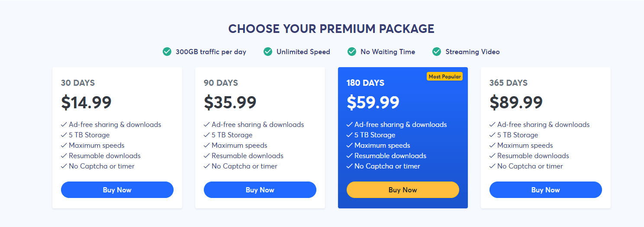Click the Most Popular badge
The height and width of the screenshot is (227, 644).
coord(444,77)
